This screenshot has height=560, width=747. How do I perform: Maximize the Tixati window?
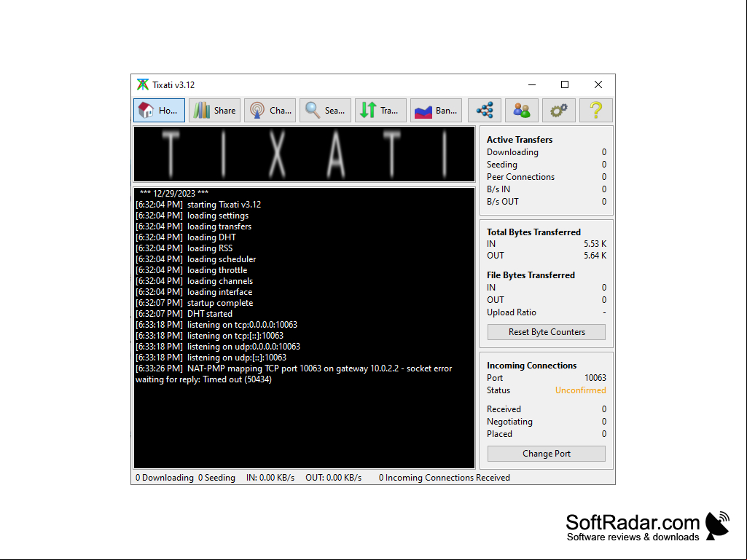point(565,84)
